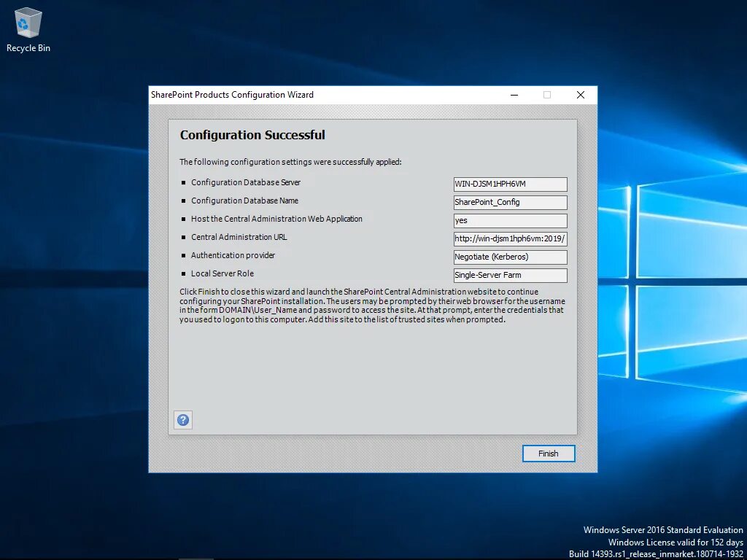Open the blue help question mark icon
This screenshot has height=560, width=747.
[x=183, y=420]
